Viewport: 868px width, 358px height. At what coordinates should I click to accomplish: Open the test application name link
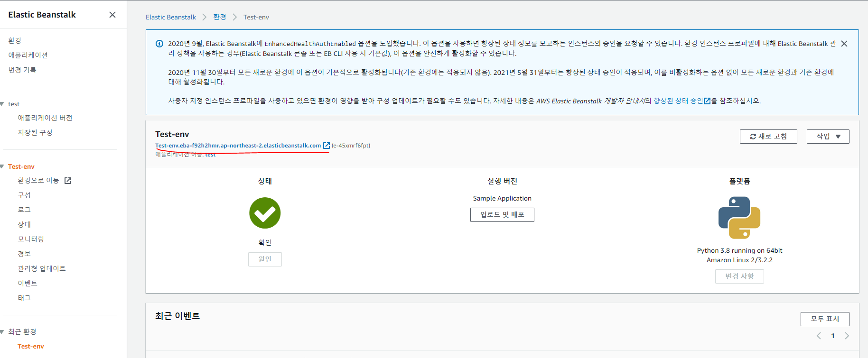tap(210, 155)
